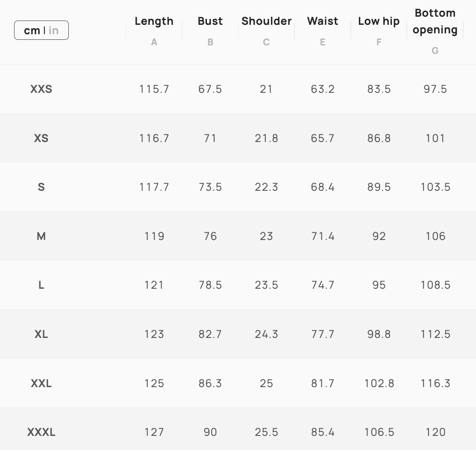This screenshot has height=450, width=476.
Task: Select the L size row label
Action: pos(41,285)
